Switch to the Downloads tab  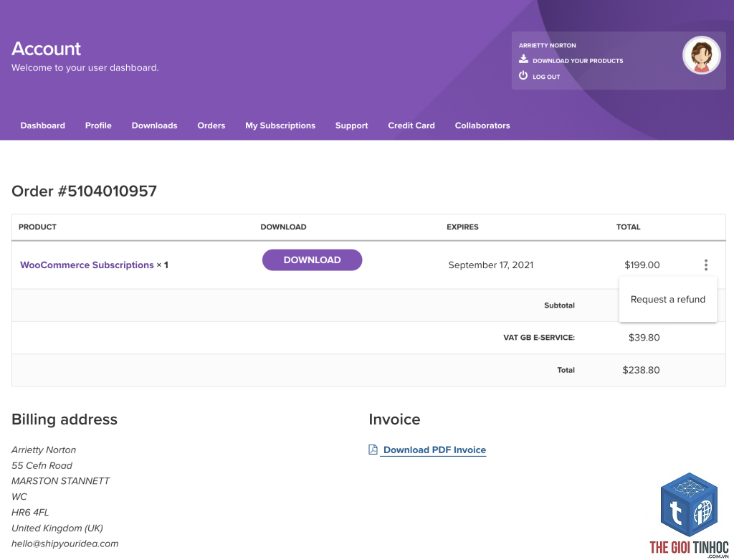pos(155,125)
